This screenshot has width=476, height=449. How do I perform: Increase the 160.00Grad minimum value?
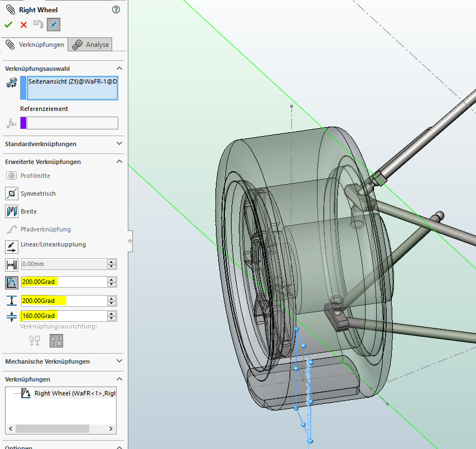pos(112,313)
